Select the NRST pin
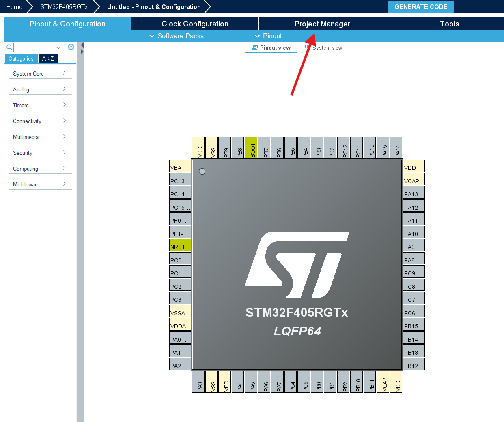 point(180,245)
